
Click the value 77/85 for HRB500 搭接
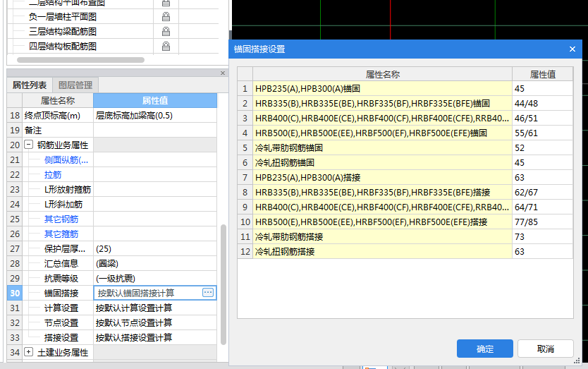(x=542, y=222)
